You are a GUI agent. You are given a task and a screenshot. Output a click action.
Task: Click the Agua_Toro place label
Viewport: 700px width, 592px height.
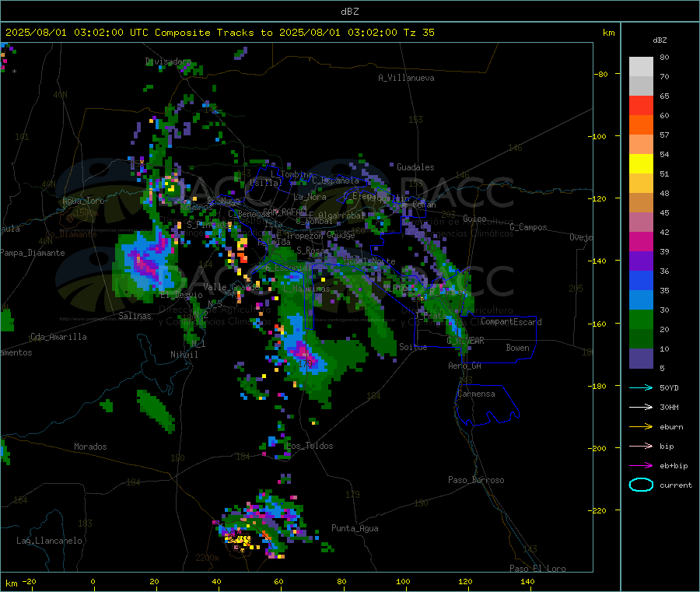point(83,201)
